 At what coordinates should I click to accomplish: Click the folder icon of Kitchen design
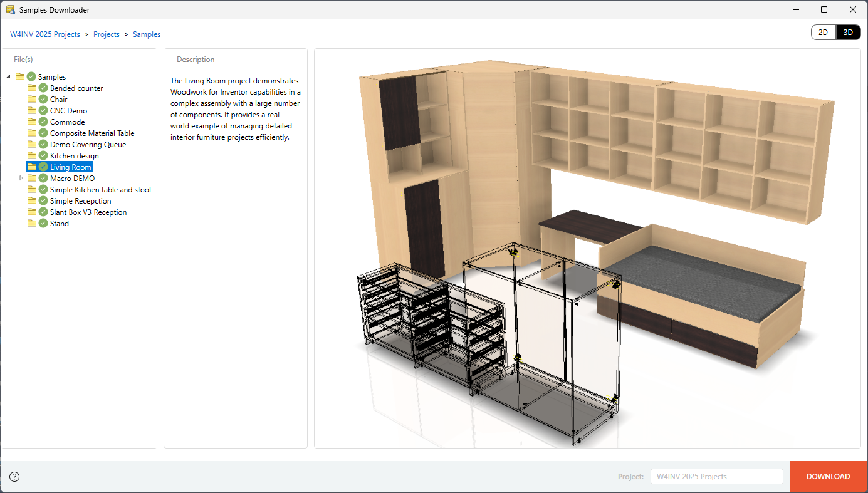[32, 156]
